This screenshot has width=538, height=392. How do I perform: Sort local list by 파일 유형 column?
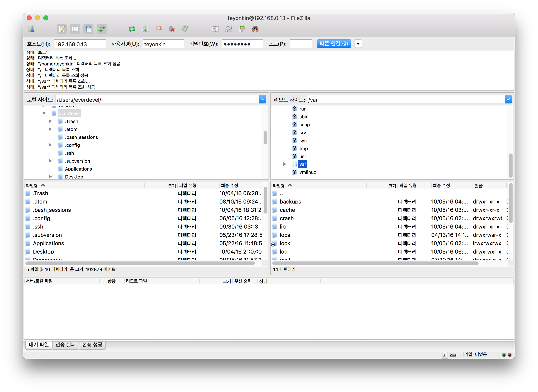point(198,186)
